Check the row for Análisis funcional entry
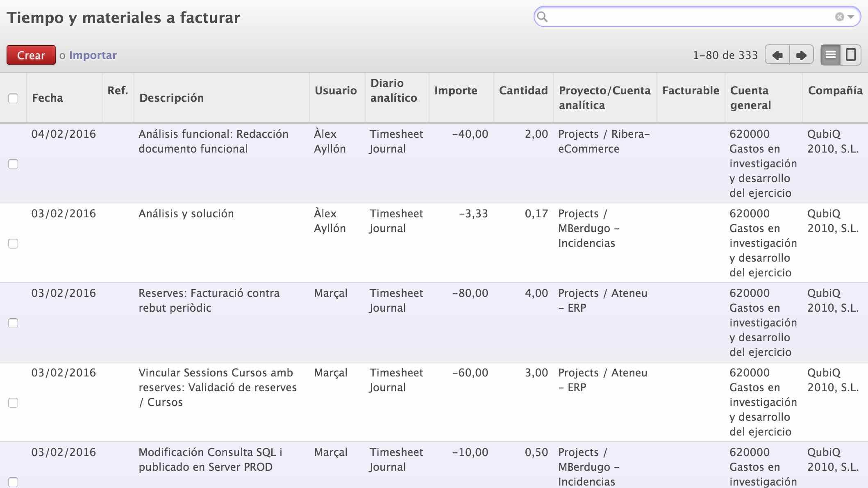 click(x=13, y=164)
